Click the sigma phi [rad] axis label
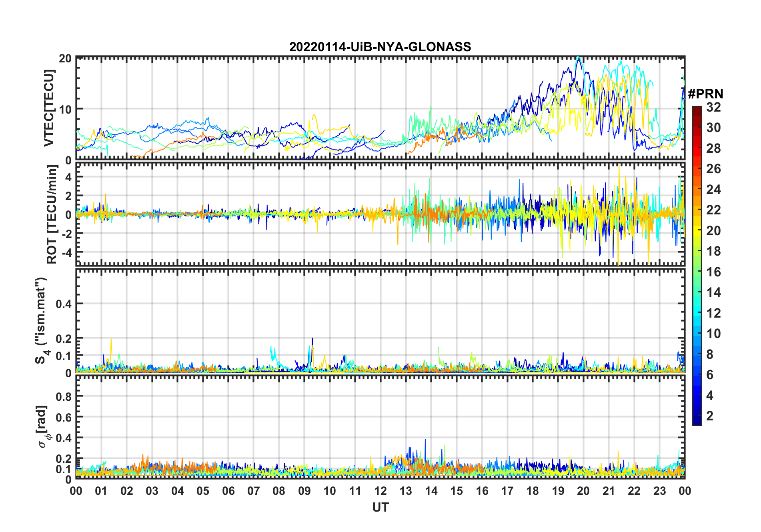Screen dimensions: 761x532 (x=43, y=427)
